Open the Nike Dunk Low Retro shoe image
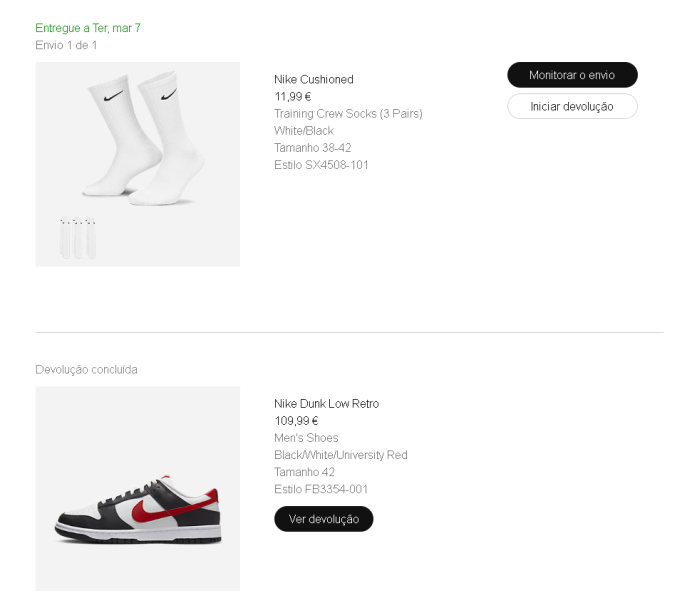Image resolution: width=697 pixels, height=603 pixels. pyautogui.click(x=138, y=488)
